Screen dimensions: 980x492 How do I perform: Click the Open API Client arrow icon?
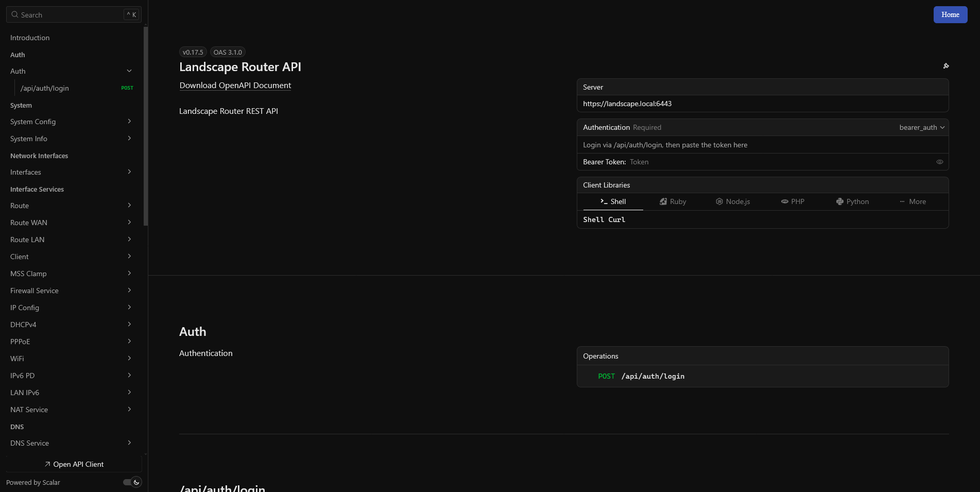[x=47, y=464]
